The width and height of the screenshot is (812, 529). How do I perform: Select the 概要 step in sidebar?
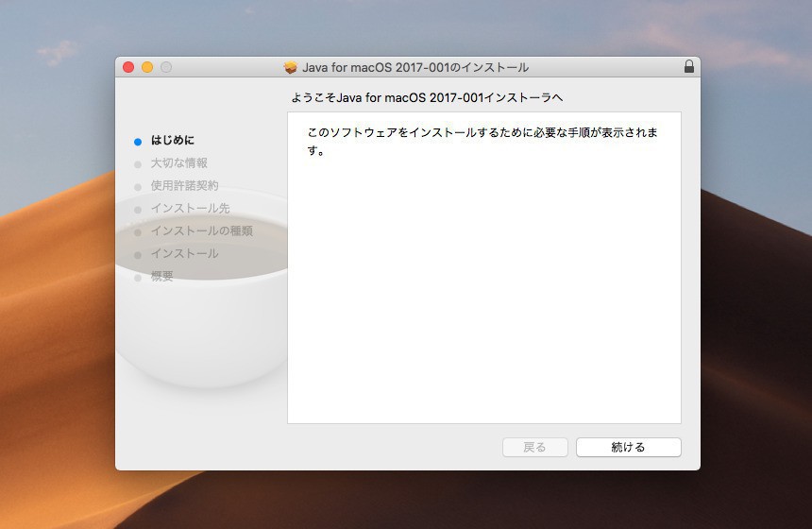pyautogui.click(x=162, y=276)
